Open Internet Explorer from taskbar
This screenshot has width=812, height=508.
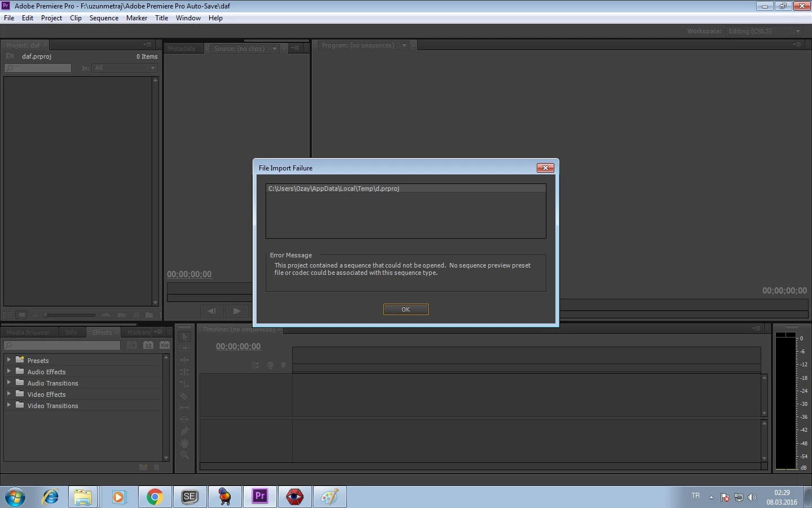(51, 497)
